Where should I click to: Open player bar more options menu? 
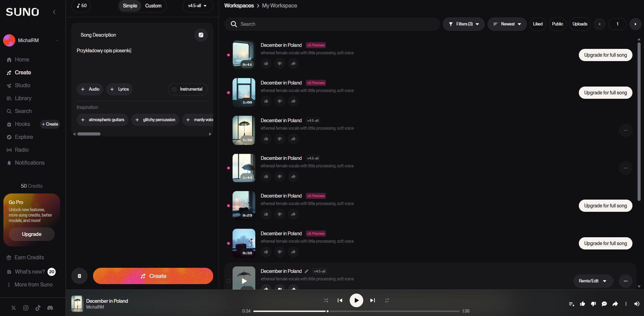click(626, 304)
